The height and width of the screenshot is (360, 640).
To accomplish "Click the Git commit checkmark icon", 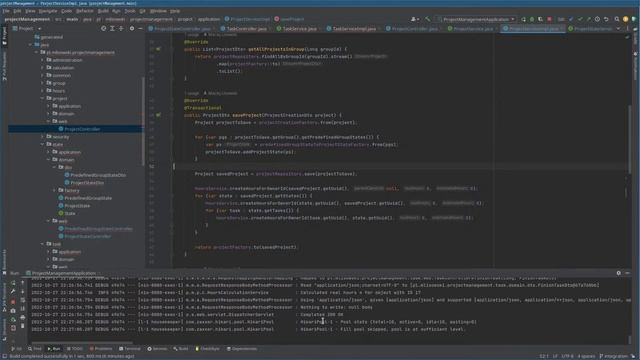I will [x=580, y=19].
